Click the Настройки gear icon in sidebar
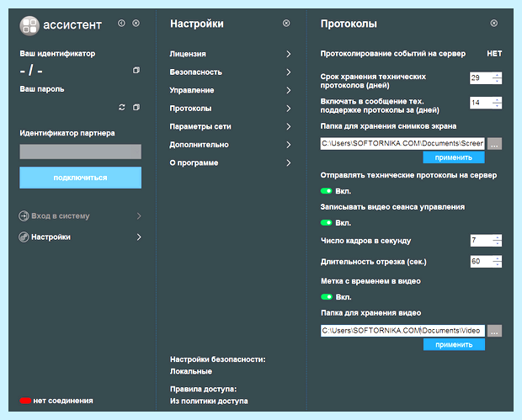 [x=24, y=237]
